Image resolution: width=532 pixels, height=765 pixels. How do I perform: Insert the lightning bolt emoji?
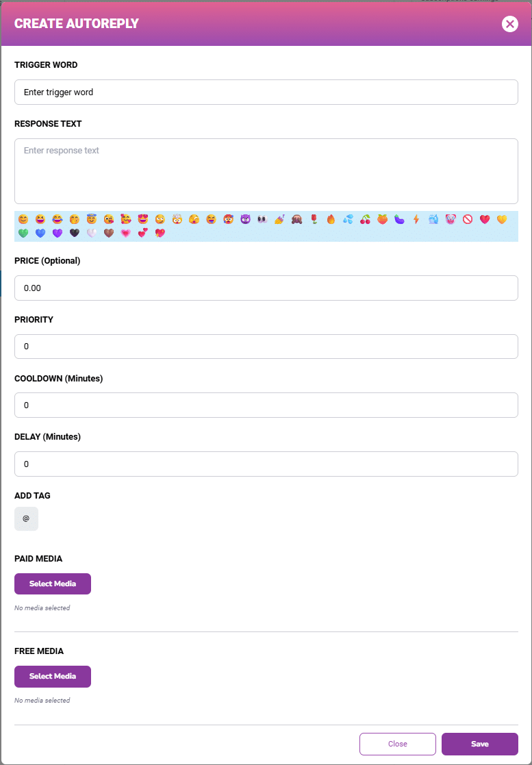pyautogui.click(x=416, y=220)
